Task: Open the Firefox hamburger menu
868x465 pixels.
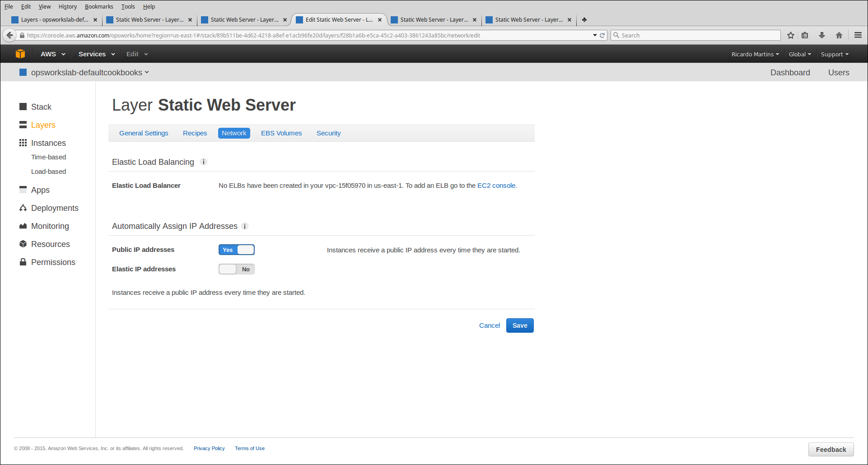Action: tap(858, 35)
